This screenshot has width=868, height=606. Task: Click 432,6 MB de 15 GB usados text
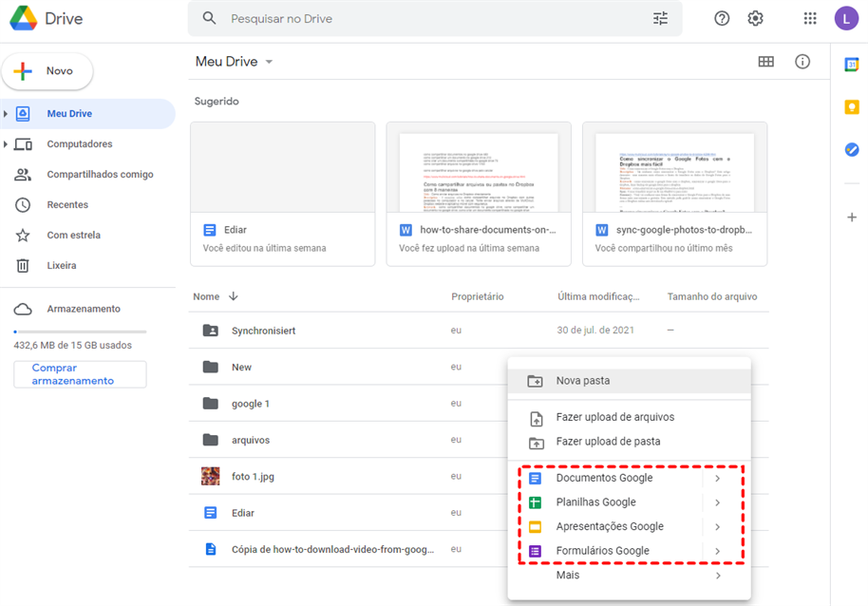pyautogui.click(x=72, y=346)
